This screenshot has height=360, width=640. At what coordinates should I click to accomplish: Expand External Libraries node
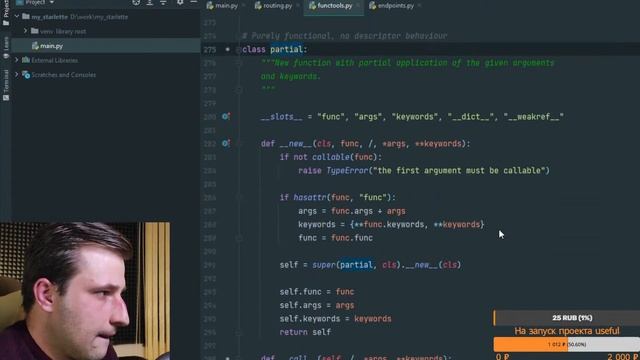(17, 60)
